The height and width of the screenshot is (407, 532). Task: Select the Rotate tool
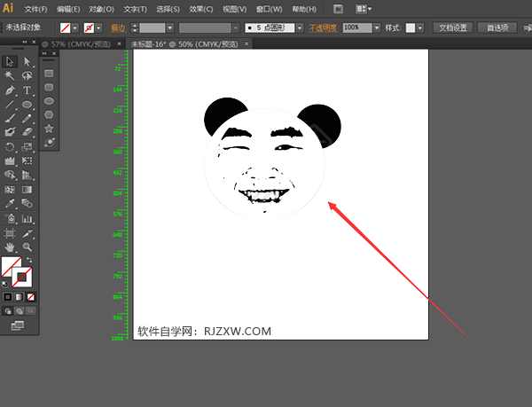tap(10, 147)
